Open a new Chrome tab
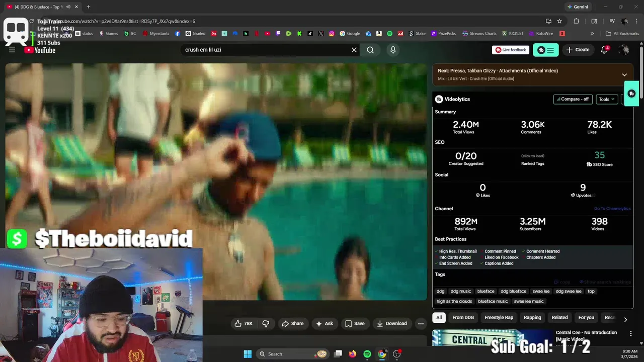 tap(89, 7)
